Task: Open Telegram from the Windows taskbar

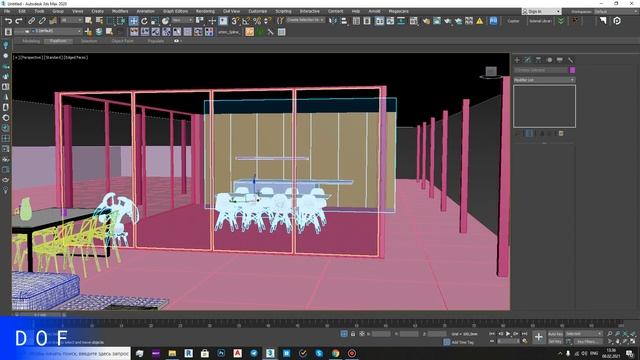Action: [254, 353]
